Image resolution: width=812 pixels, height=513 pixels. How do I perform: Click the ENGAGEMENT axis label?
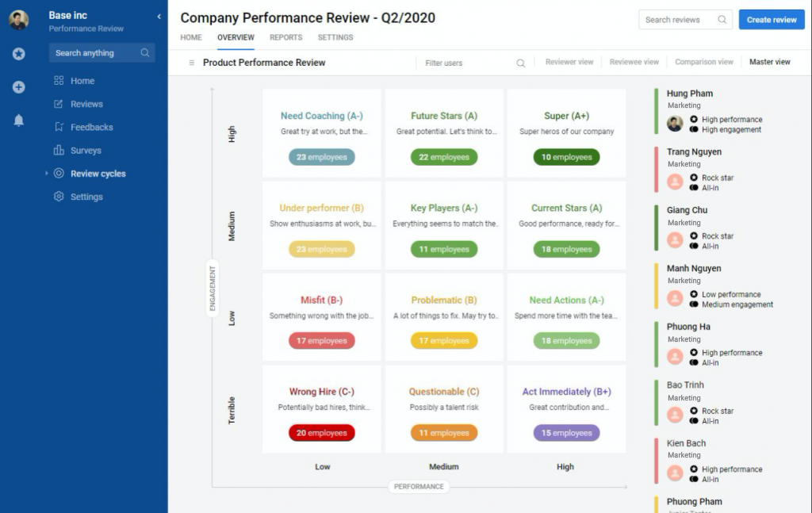coord(213,289)
